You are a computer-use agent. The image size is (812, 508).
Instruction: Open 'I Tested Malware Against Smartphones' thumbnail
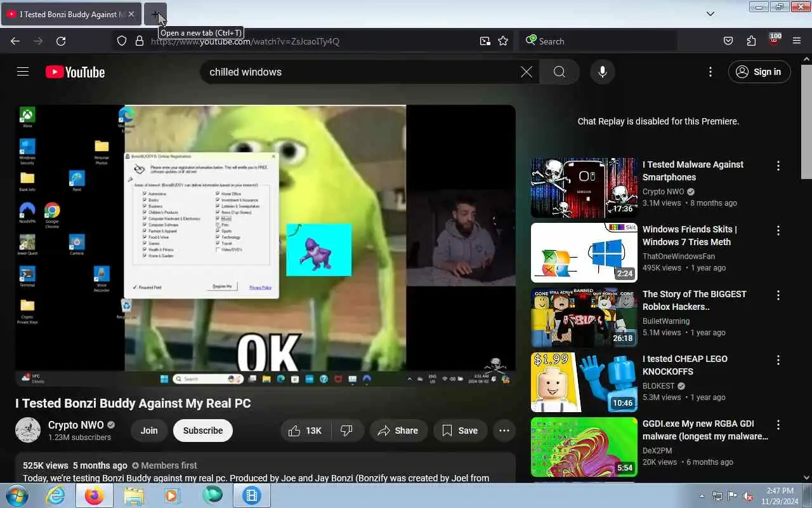[x=584, y=188]
